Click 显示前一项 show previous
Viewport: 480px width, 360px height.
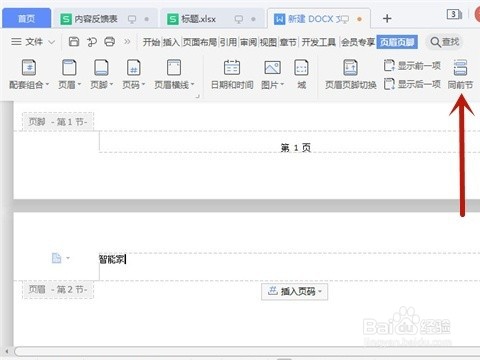point(412,66)
